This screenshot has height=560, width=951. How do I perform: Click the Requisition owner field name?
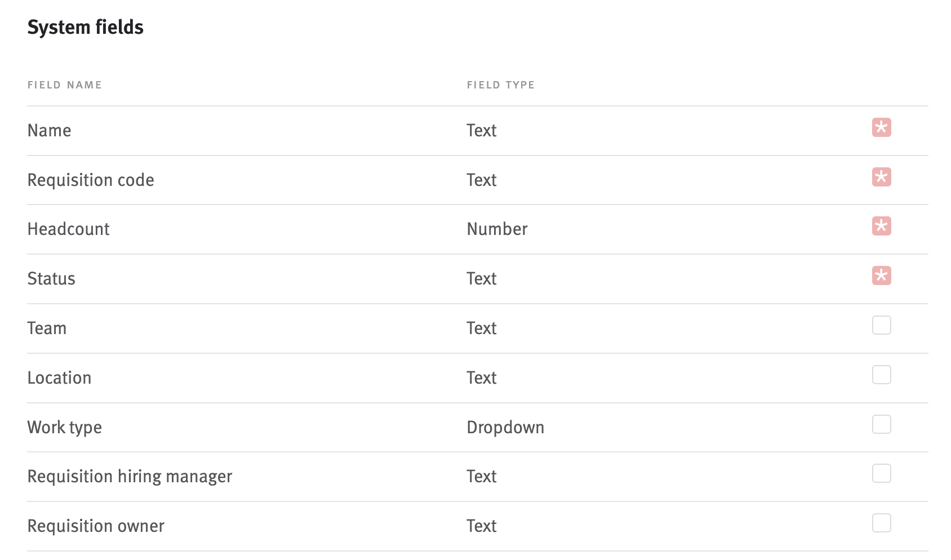[96, 526]
